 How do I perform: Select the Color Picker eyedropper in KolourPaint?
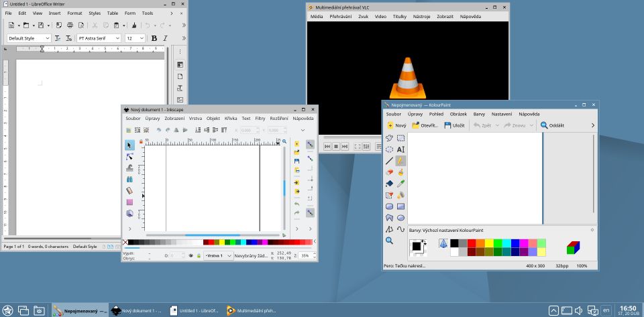point(400,184)
